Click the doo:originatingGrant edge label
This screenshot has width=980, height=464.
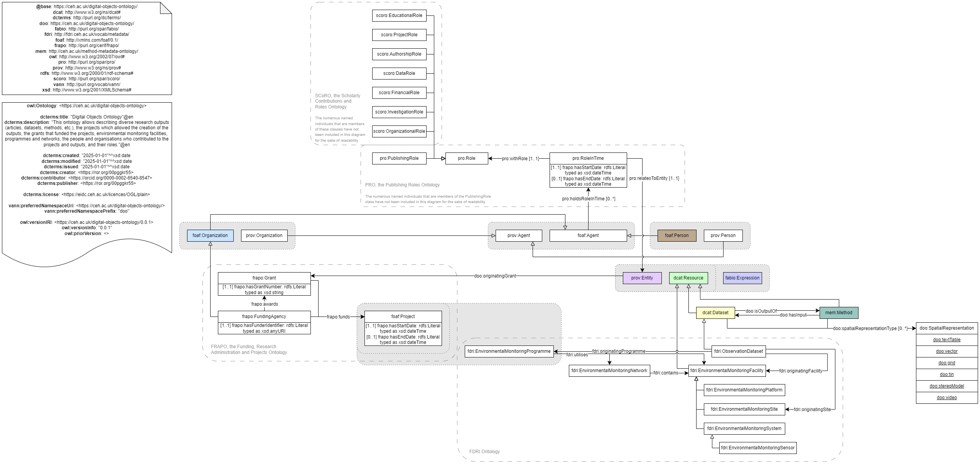[495, 276]
